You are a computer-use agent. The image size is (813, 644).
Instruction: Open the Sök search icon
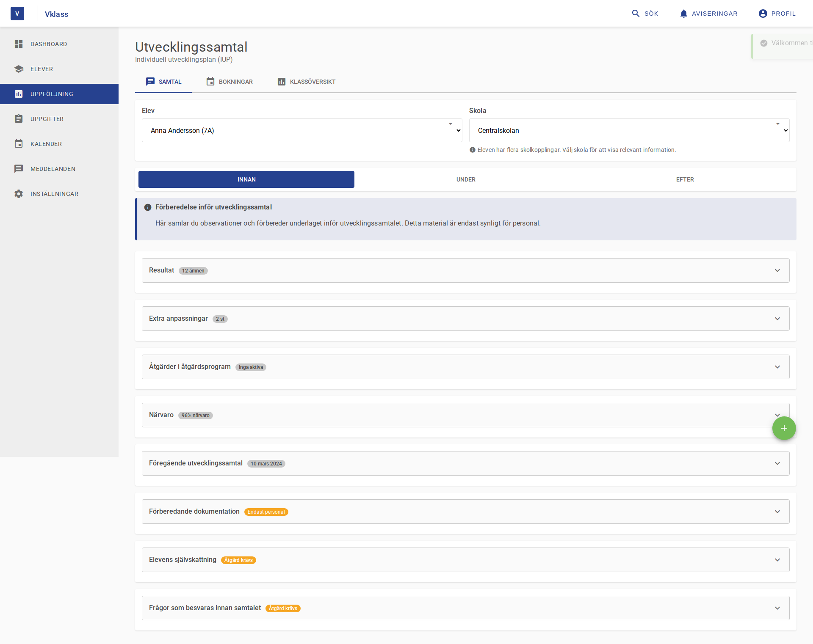coord(636,13)
